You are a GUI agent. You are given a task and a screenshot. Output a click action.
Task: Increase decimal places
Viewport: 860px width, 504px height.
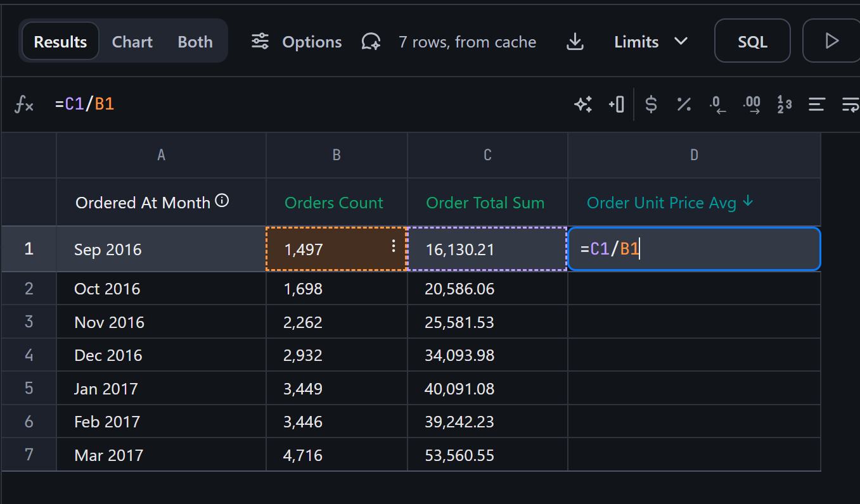[x=752, y=104]
